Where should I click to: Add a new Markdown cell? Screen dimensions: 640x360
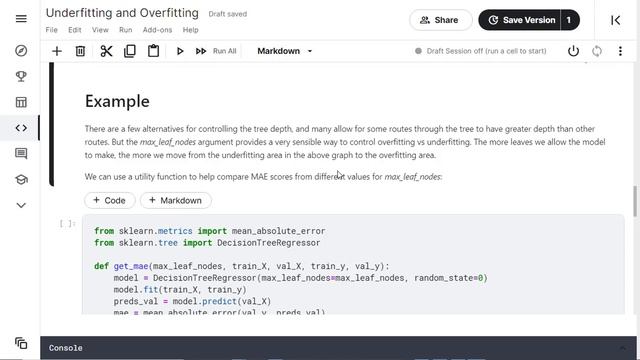coord(176,200)
